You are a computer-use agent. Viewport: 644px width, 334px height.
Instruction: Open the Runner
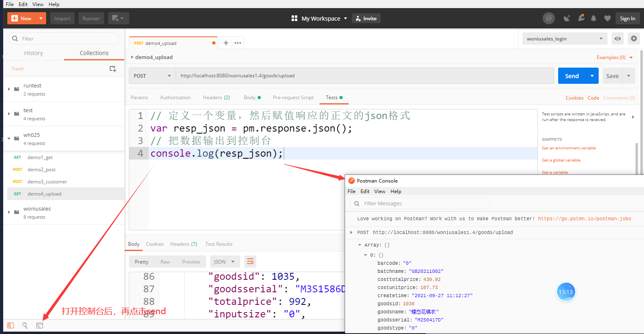coord(91,18)
